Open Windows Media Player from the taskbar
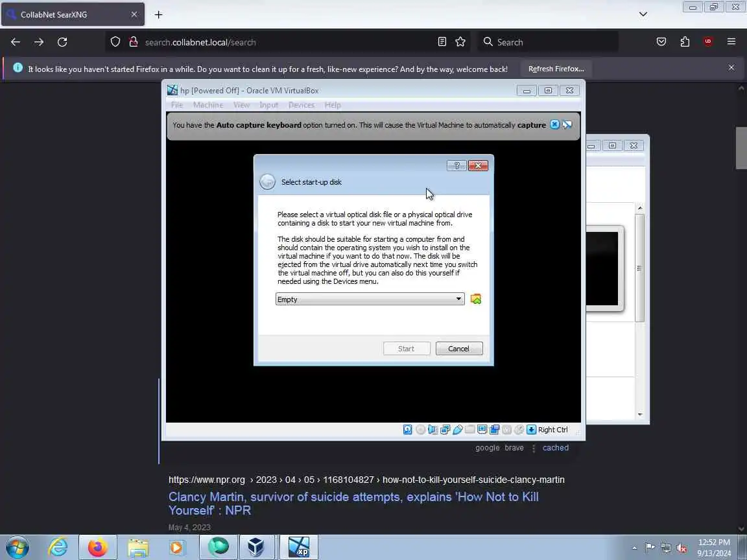 176,548
